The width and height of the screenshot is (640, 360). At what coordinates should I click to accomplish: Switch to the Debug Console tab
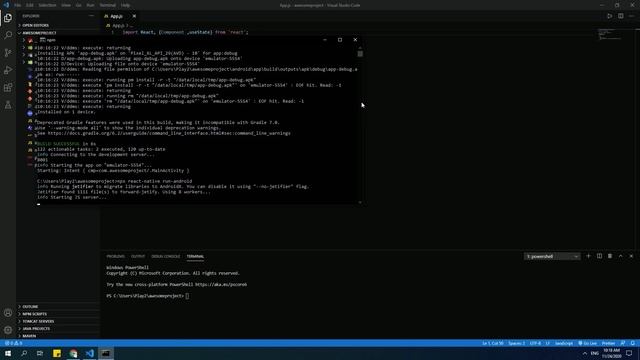[166, 256]
